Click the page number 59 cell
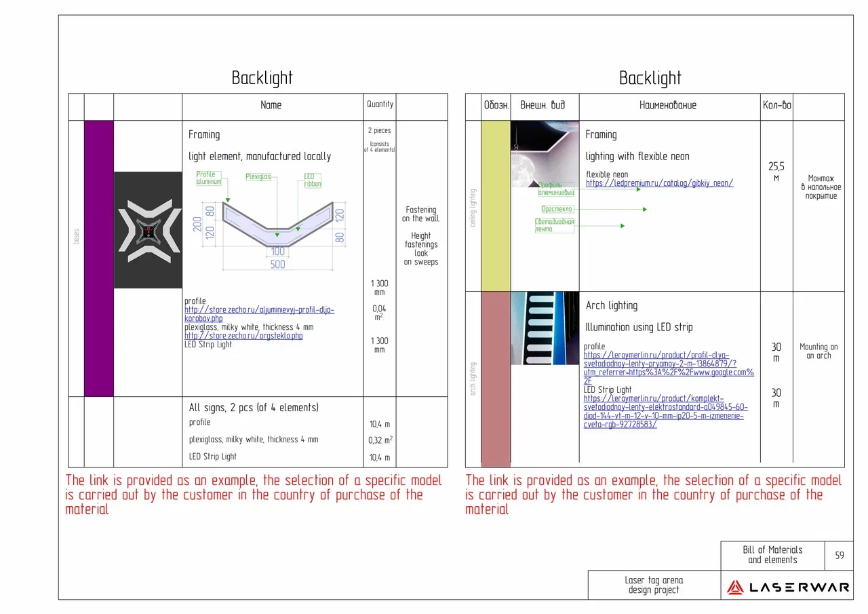This screenshot has height=614, width=868. coord(839,555)
